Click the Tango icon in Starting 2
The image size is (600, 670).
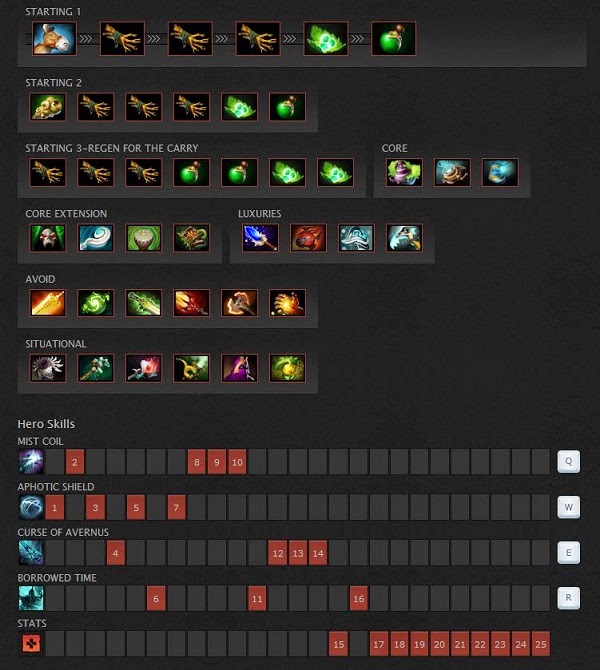(239, 107)
